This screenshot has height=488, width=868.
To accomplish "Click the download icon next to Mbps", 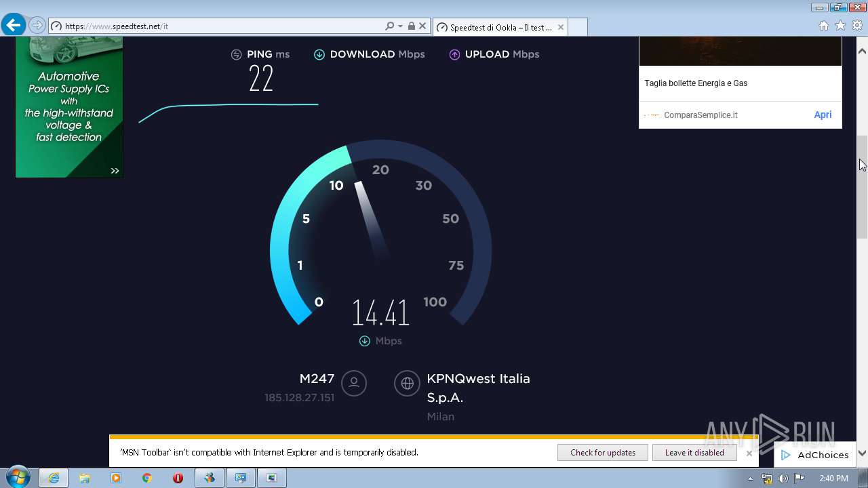I will [x=365, y=341].
